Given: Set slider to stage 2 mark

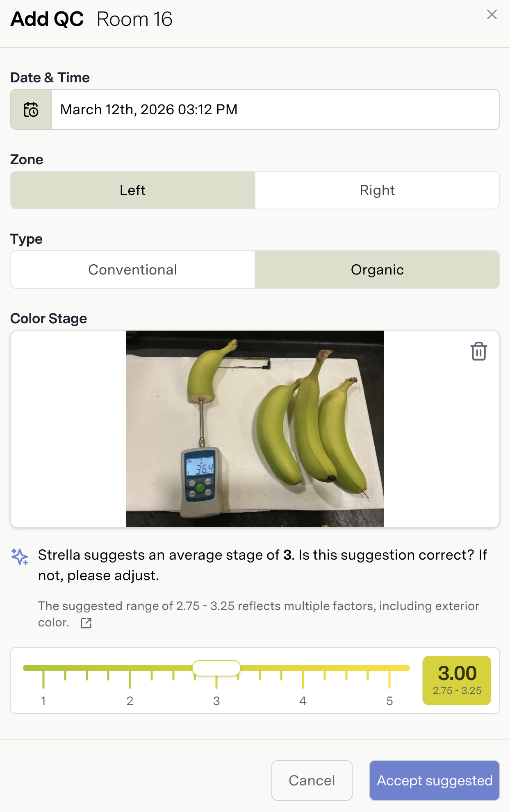Looking at the screenshot, I should click(130, 668).
